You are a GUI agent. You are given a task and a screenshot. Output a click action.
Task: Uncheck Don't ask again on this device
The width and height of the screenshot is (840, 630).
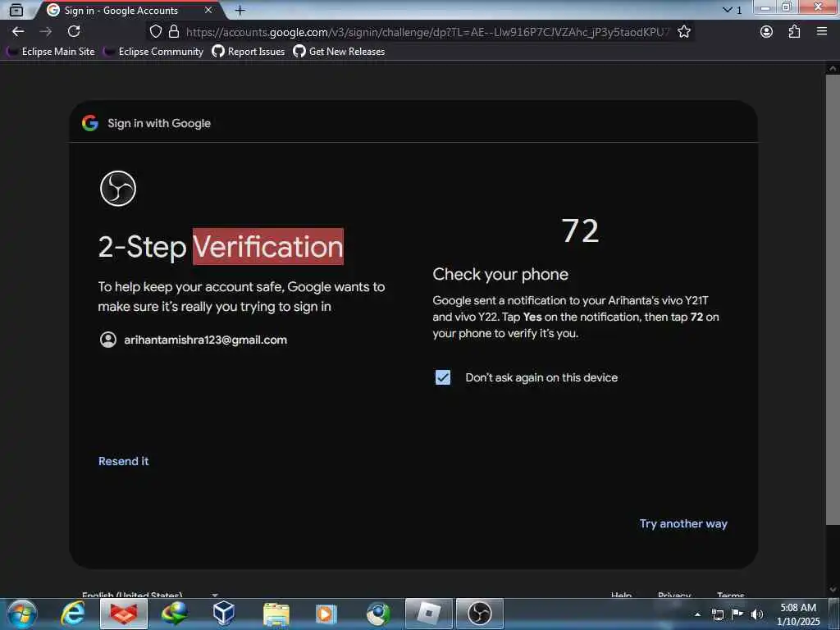tap(442, 377)
